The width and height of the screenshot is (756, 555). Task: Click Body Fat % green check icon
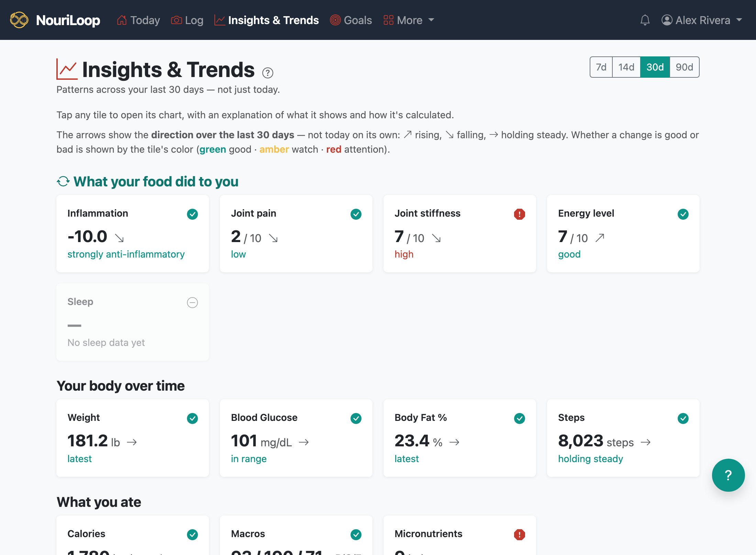click(520, 418)
